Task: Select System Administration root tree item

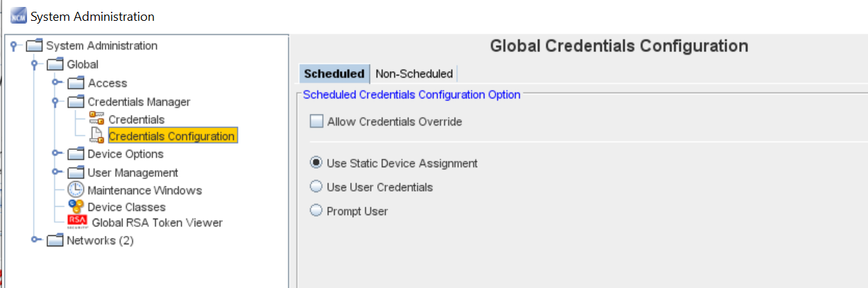Action: (x=101, y=46)
